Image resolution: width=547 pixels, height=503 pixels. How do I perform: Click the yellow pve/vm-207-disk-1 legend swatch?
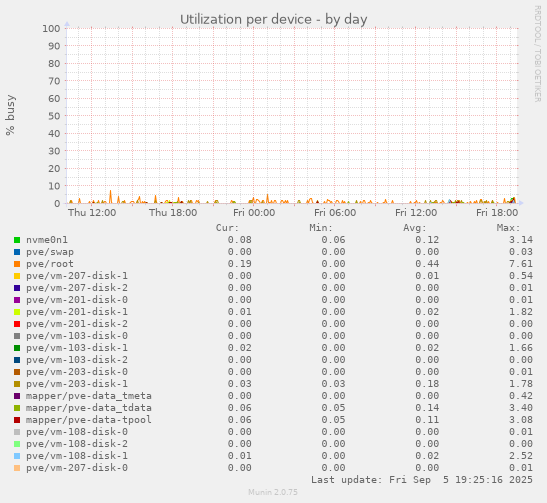[17, 276]
